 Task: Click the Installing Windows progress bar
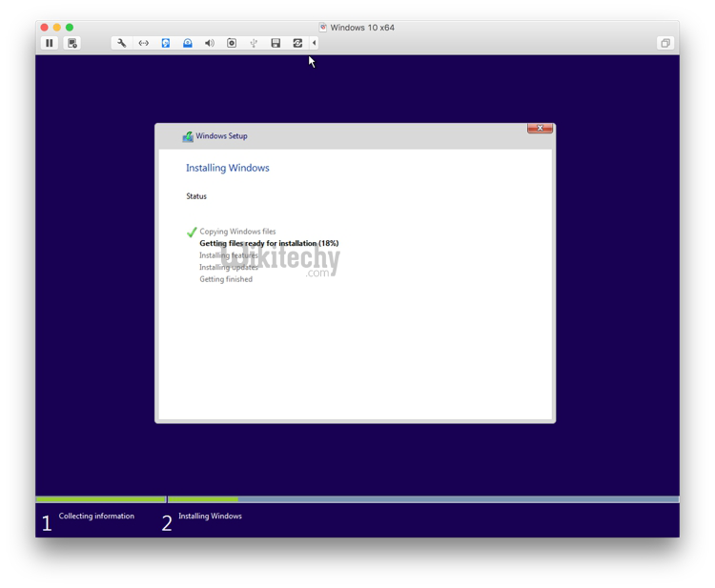pyautogui.click(x=422, y=499)
